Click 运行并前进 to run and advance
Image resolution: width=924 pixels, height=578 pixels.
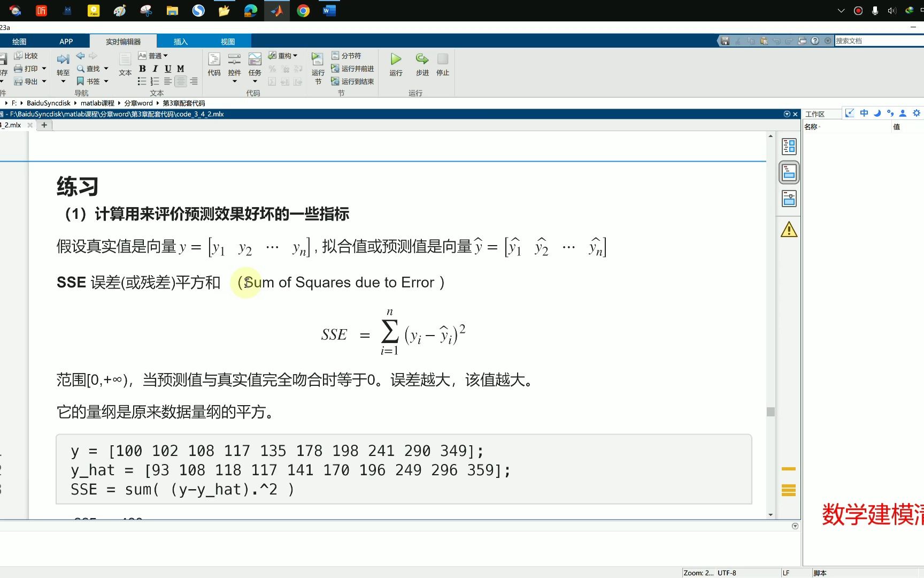[353, 69]
